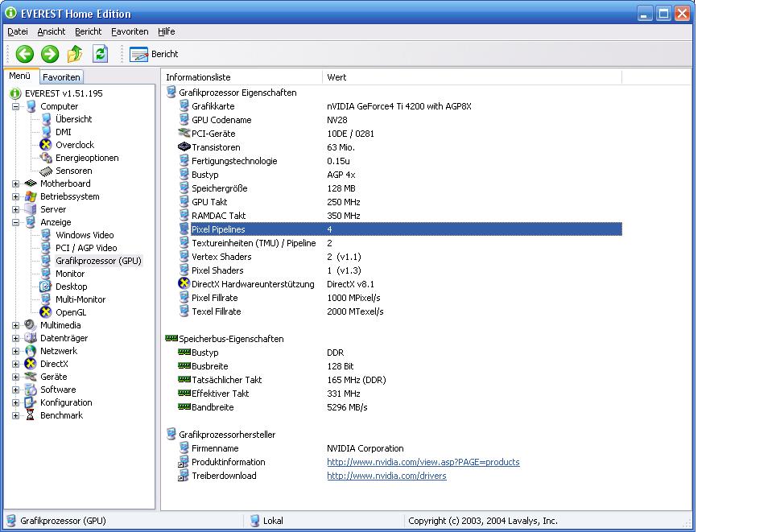Select EVEREST v1.51.195 root node
Viewport: 772px width, 532px height.
(64, 93)
